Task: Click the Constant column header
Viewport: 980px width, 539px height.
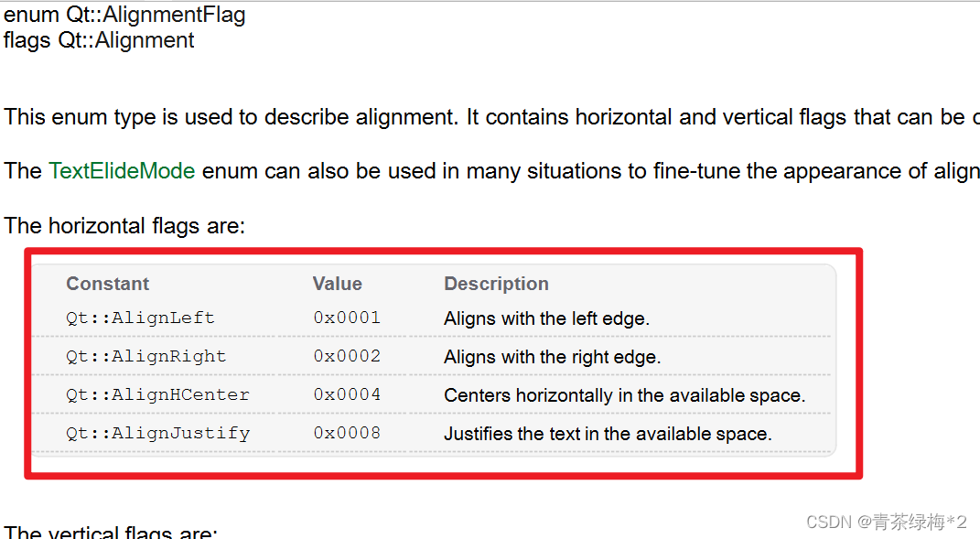Action: coord(107,284)
